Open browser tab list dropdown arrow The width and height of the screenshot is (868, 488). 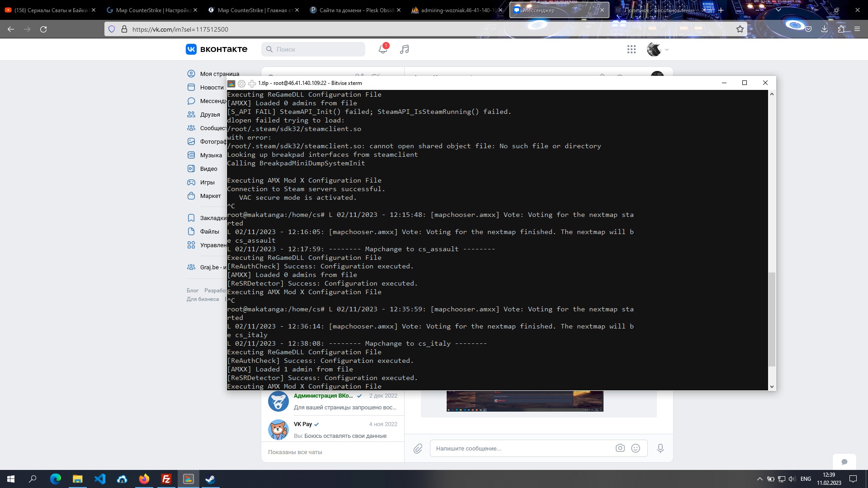tap(778, 9)
